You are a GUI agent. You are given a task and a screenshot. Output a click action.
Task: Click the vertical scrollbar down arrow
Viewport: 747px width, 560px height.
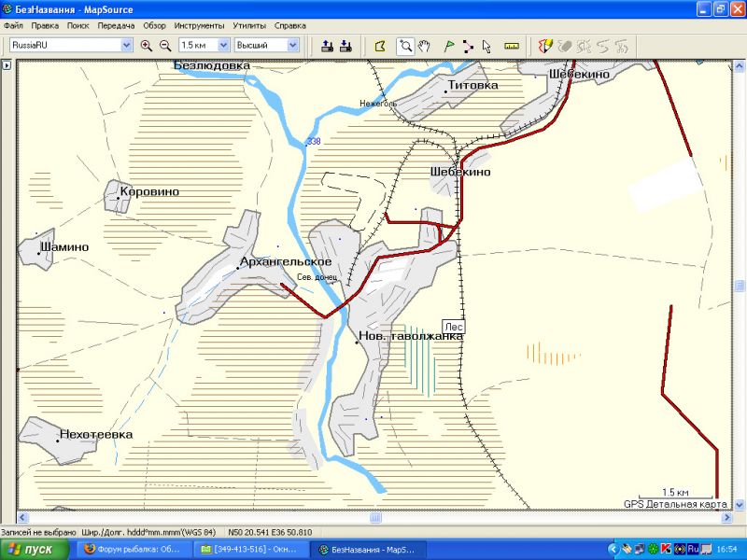click(740, 504)
